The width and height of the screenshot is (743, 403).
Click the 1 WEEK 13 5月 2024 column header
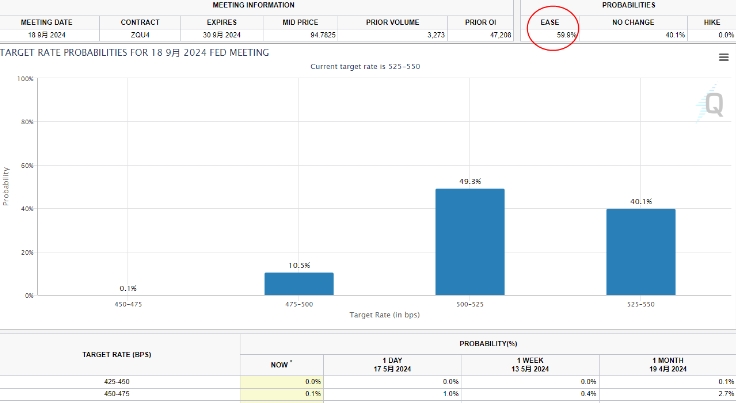[x=530, y=365]
